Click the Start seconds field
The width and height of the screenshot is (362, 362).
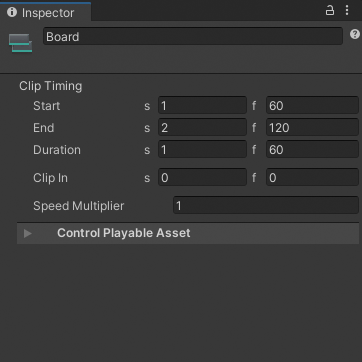(202, 106)
